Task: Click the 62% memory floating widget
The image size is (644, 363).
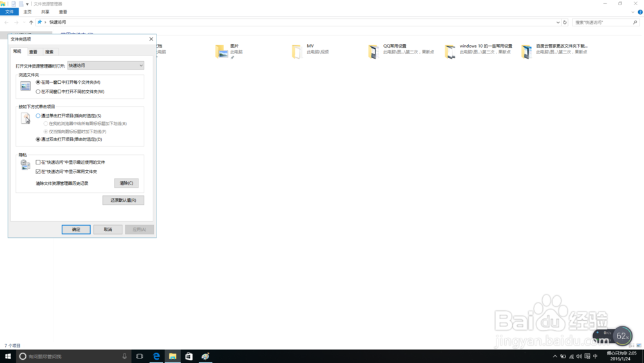Action: point(622,337)
